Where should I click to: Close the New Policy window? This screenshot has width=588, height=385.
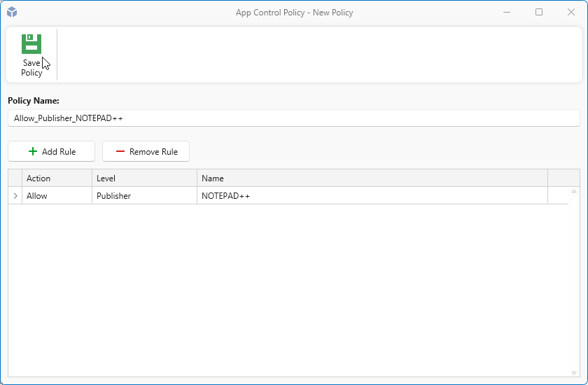point(570,12)
